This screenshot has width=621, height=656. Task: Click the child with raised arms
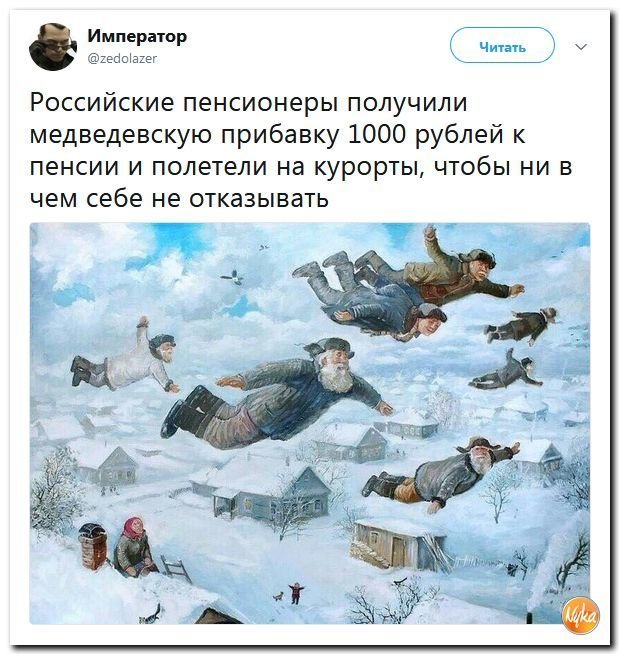pos(295,593)
